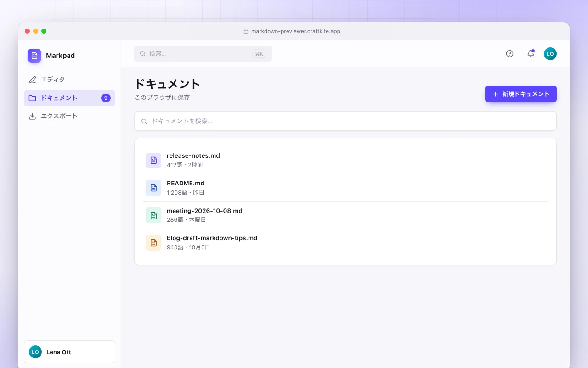
Task: Focus the top 検索 field
Action: point(203,54)
